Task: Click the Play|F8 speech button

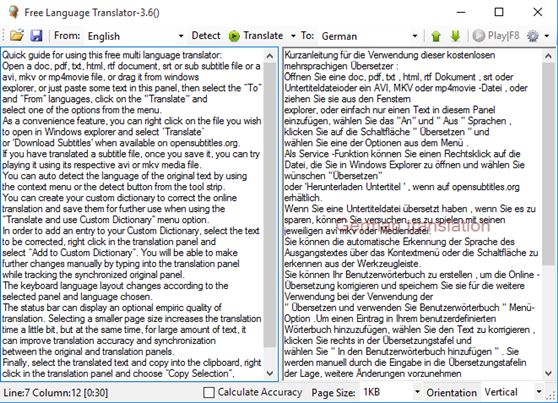Action: point(496,36)
